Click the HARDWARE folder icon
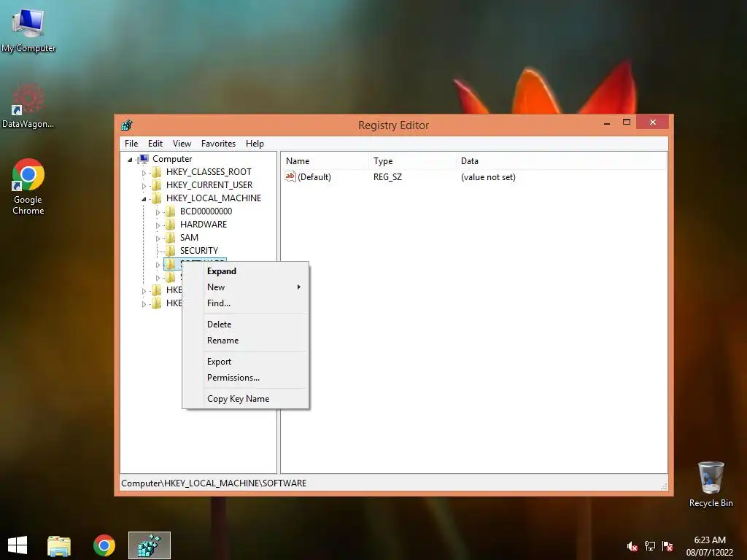 tap(171, 225)
